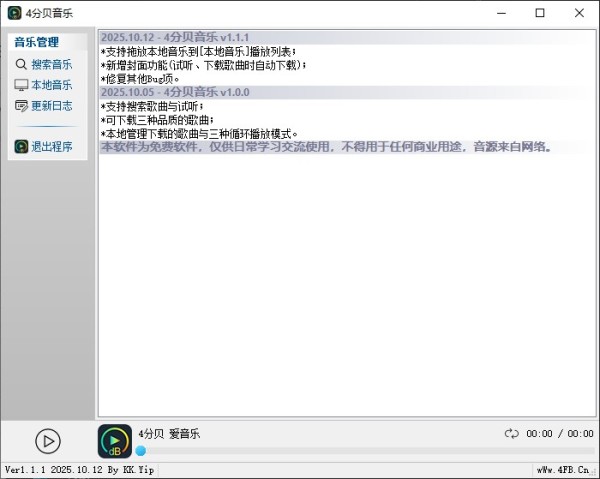Open 搜索音乐 in the sidebar
600x479 pixels.
(x=52, y=64)
